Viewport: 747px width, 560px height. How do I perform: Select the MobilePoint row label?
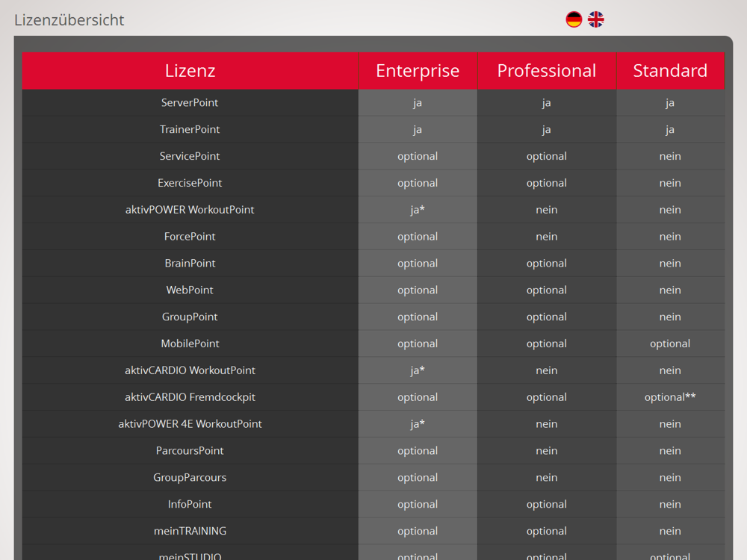[x=190, y=343]
